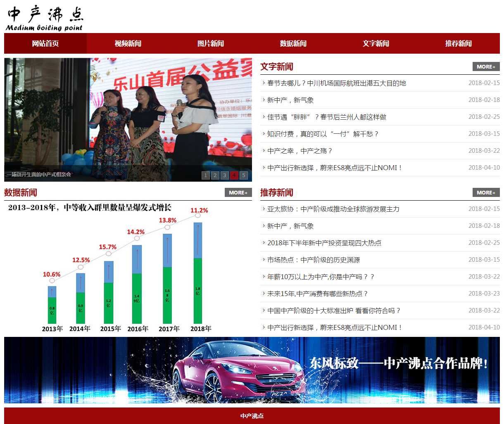Screen dimensions: 504x424
Task: Open the 数据新闻 navigation item
Action: point(293,43)
